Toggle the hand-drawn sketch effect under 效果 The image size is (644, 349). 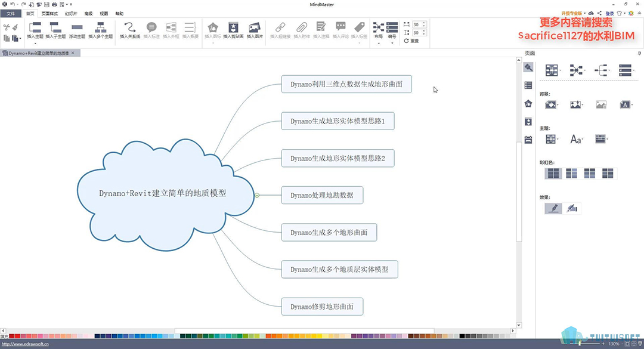[572, 208]
